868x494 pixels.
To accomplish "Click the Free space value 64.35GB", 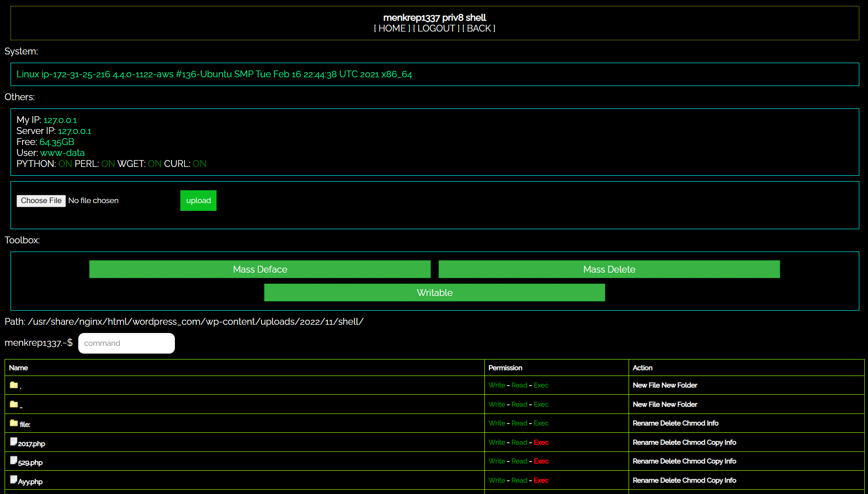I will pos(57,142).
